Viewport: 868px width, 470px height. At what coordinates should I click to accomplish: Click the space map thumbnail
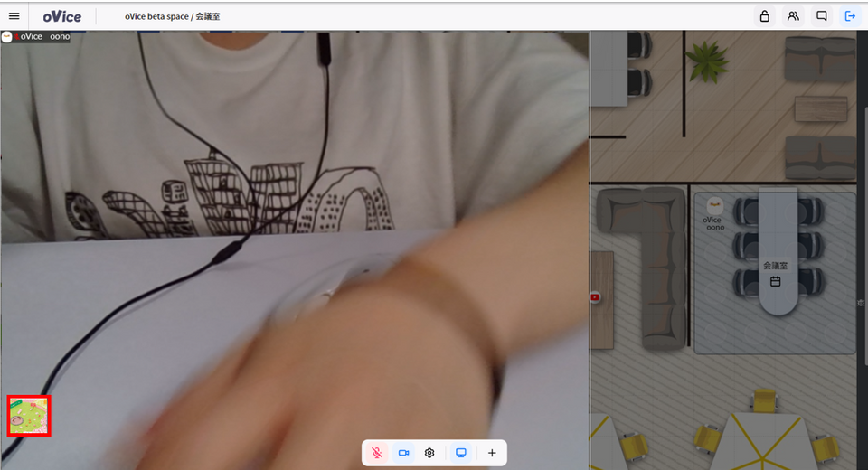[x=29, y=415]
